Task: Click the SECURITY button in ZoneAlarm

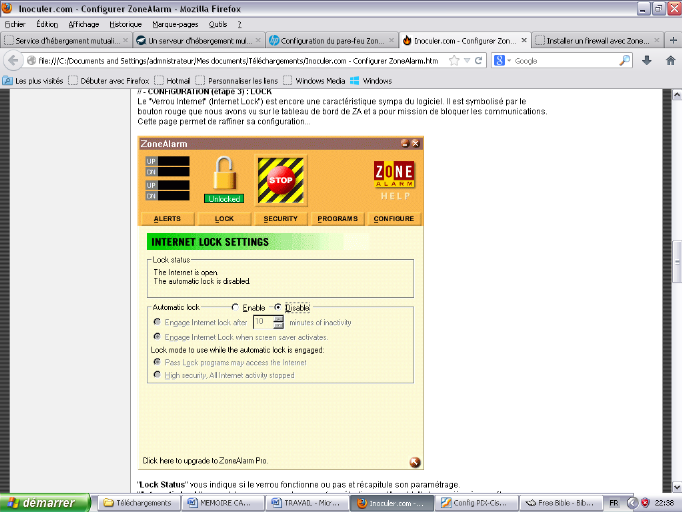Action: coord(281,218)
